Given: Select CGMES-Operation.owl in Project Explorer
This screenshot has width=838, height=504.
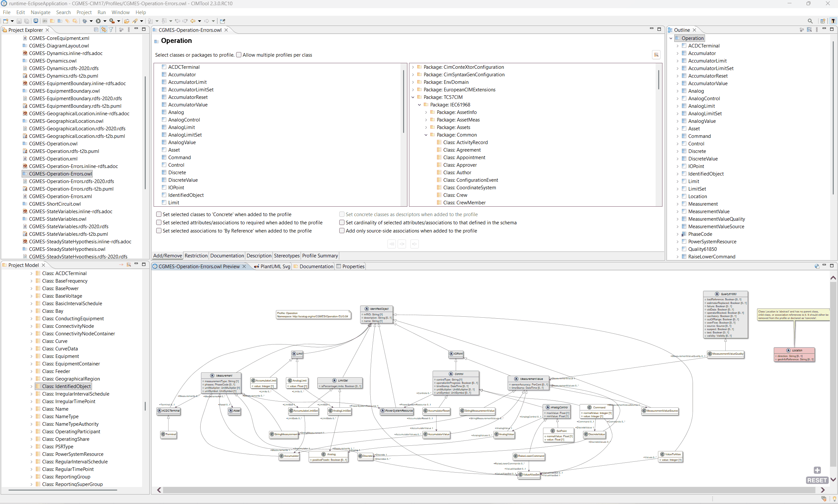Looking at the screenshot, I should tap(53, 144).
